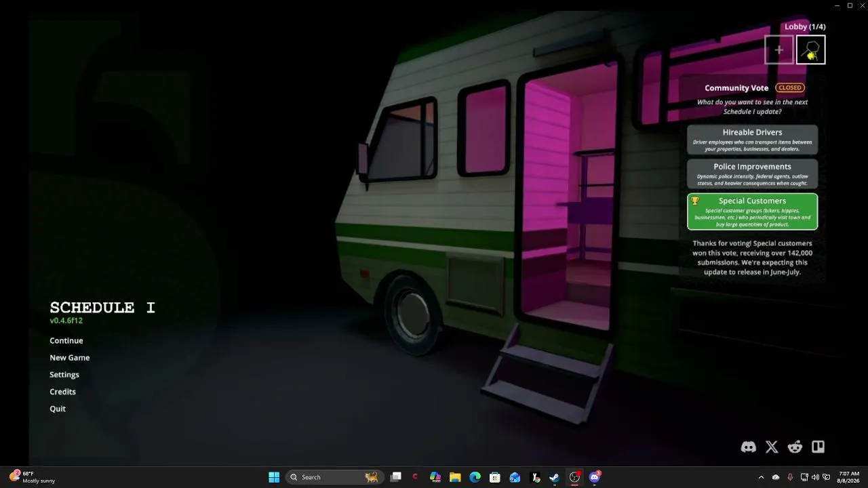Open the red C app on the taskbar
The height and width of the screenshot is (488, 868).
[x=416, y=477]
